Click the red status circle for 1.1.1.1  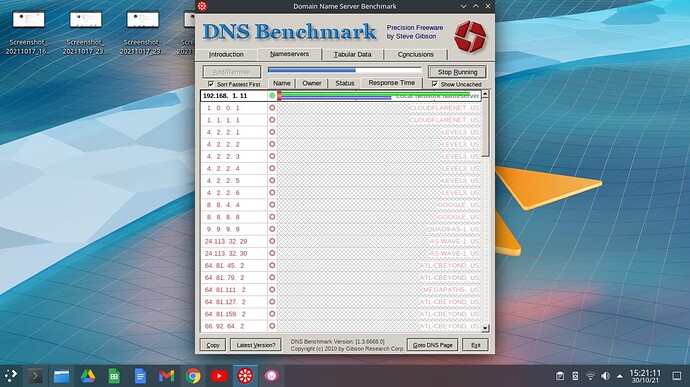point(272,120)
